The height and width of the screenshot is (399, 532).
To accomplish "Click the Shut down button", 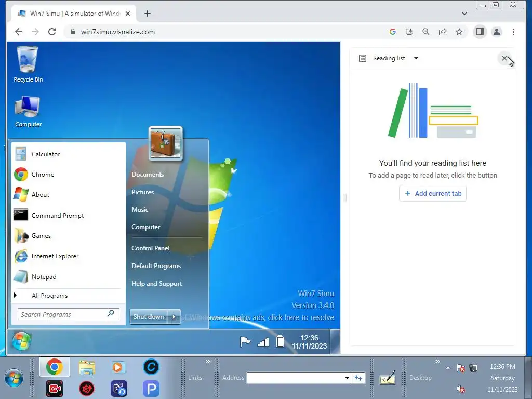I will click(148, 317).
